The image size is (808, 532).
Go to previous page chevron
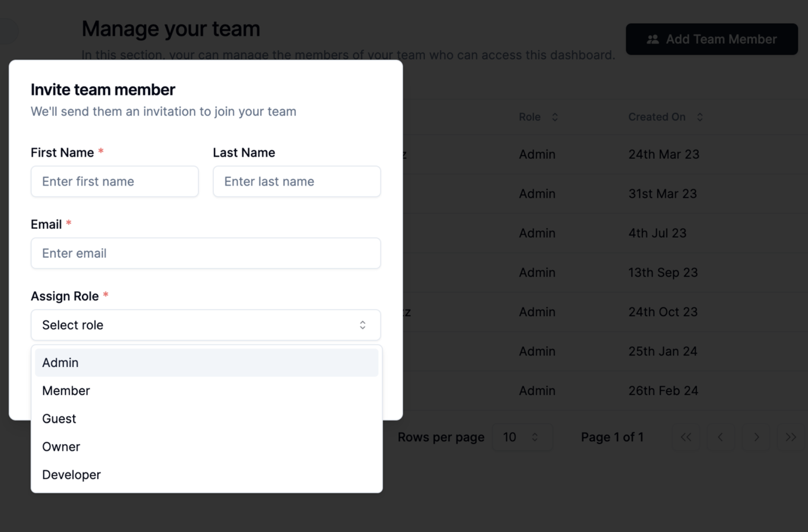coord(720,437)
